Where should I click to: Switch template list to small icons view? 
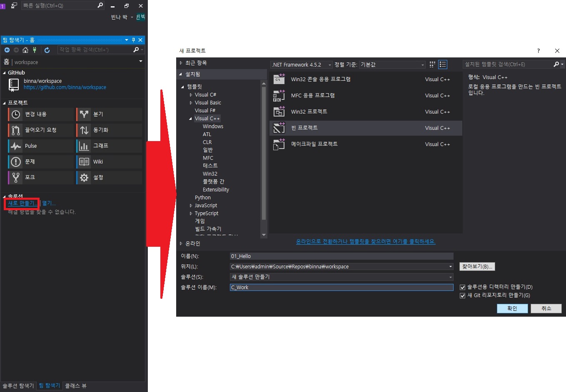[x=432, y=65]
